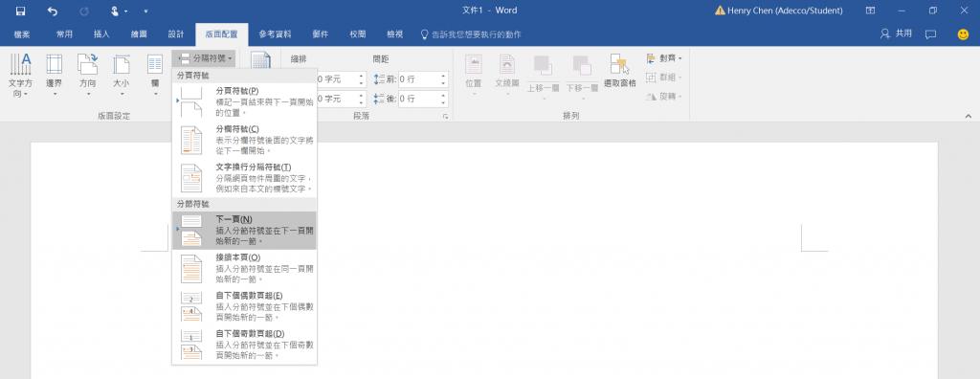The height and width of the screenshot is (379, 980).
Task: Collapse the 分隔符號 breaks dropdown
Action: [205, 58]
